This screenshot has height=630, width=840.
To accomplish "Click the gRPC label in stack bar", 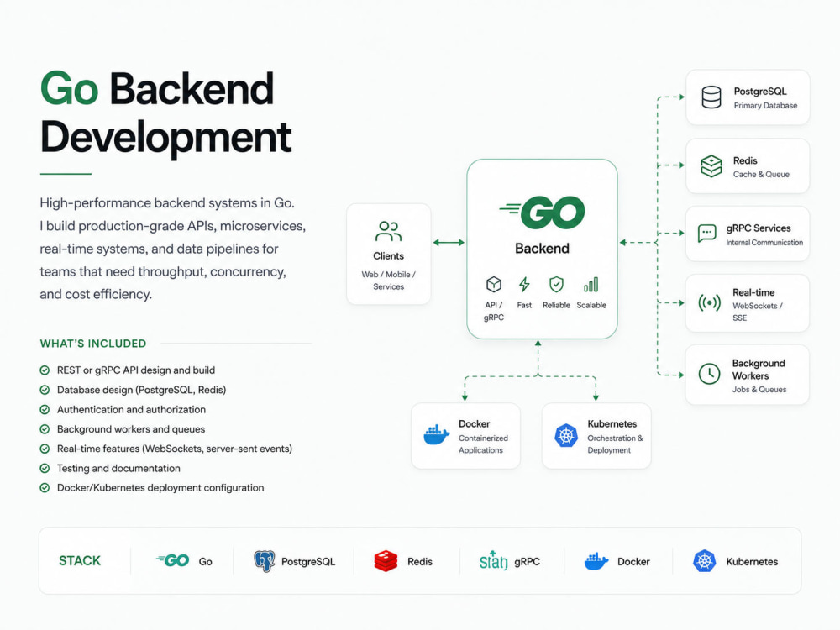I will click(528, 561).
